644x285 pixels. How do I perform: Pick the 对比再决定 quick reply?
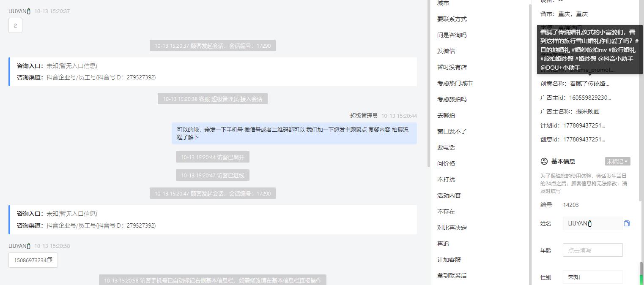tap(452, 228)
